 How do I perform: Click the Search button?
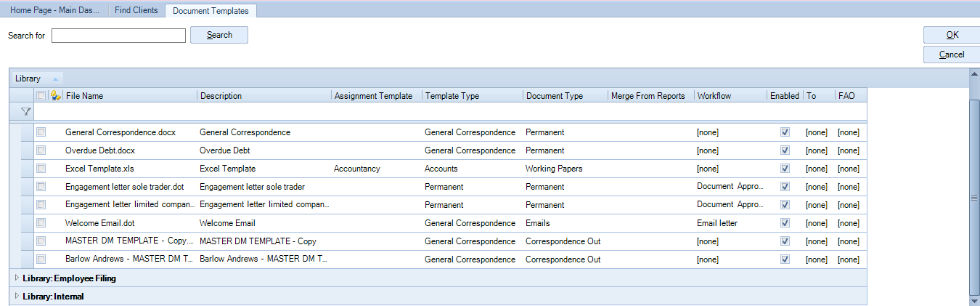point(219,35)
